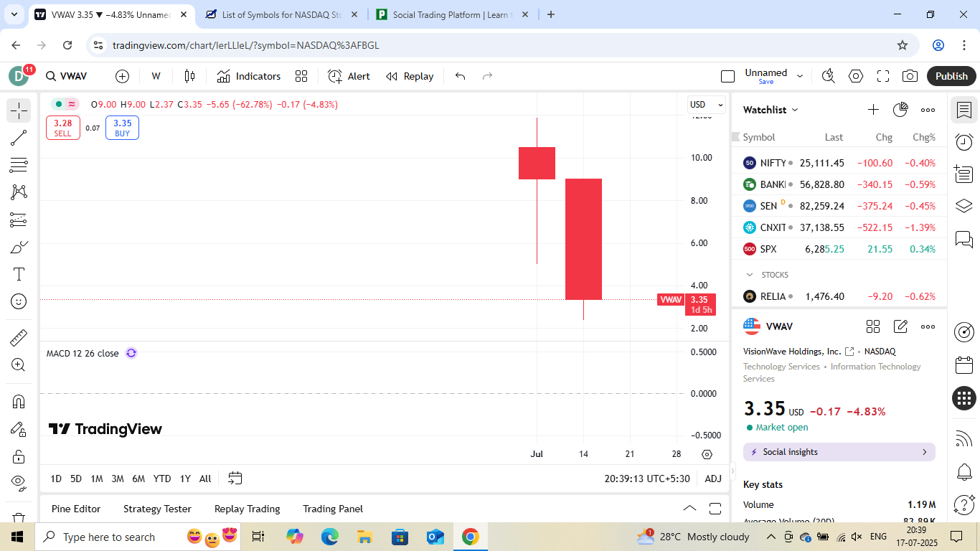Image resolution: width=980 pixels, height=551 pixels.
Task: Open the alerts clock sidebar icon
Action: (964, 142)
